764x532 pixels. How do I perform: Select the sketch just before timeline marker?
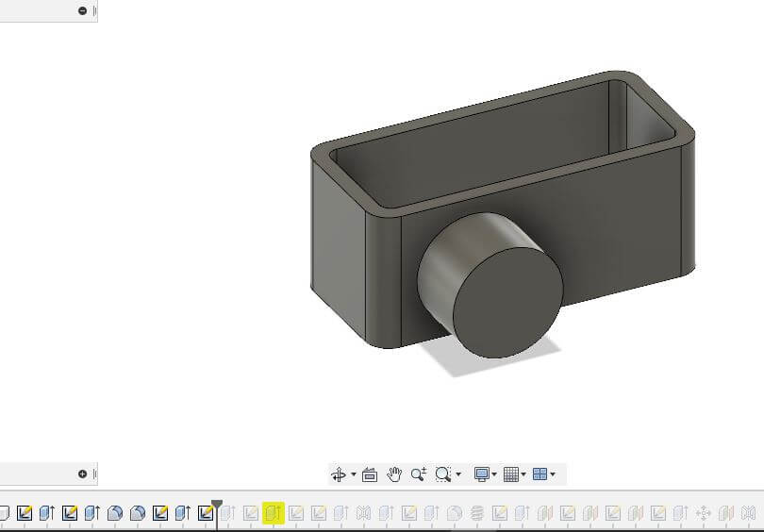[205, 513]
